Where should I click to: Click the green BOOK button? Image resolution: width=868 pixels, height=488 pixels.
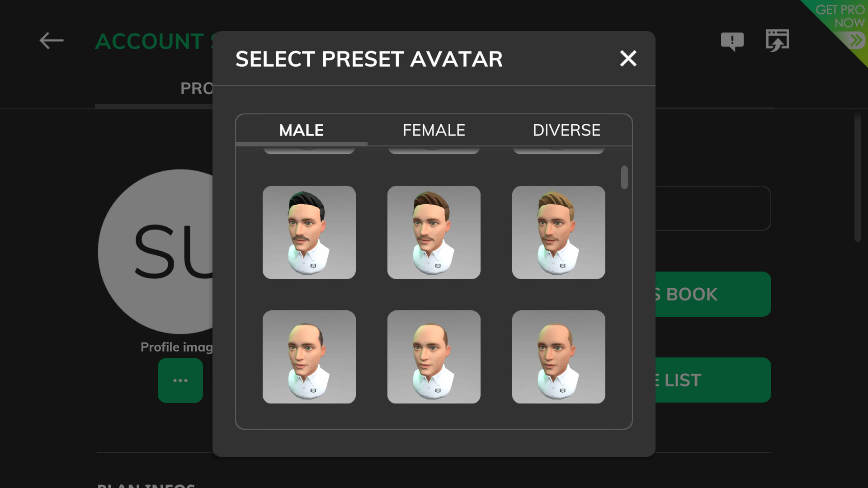click(713, 294)
